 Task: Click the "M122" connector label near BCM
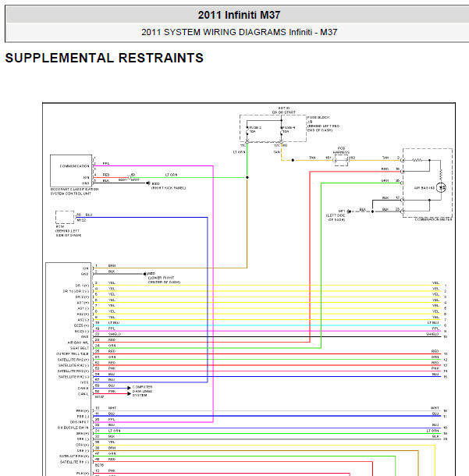point(81,220)
